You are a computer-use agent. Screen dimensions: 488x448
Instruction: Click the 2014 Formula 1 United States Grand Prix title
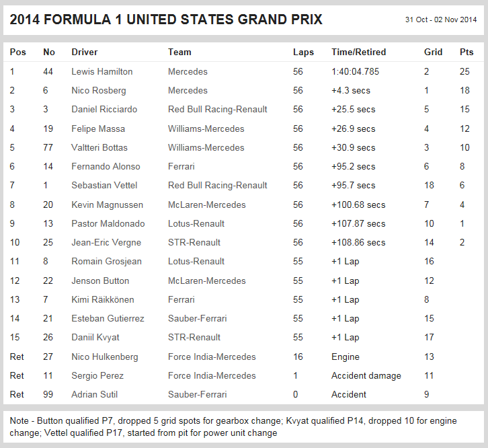tap(166, 20)
